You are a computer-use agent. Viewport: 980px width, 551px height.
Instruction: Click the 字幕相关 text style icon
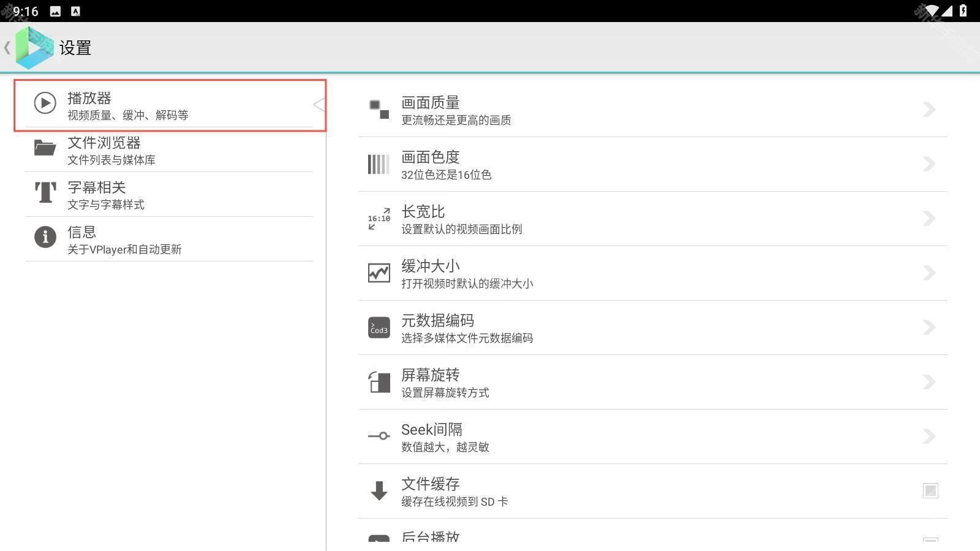pos(44,192)
